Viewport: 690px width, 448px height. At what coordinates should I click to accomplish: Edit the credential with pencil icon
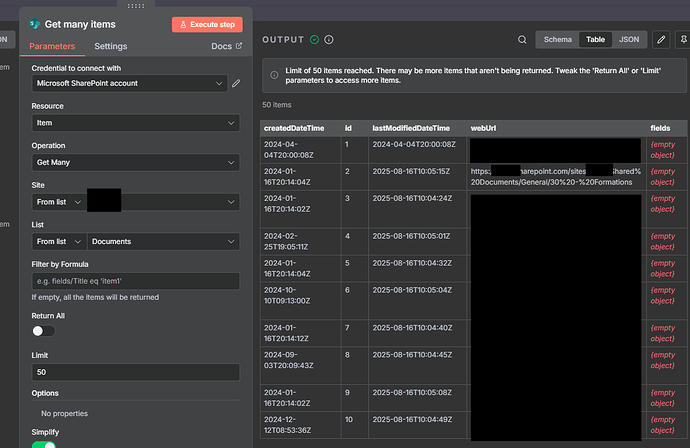pos(236,83)
